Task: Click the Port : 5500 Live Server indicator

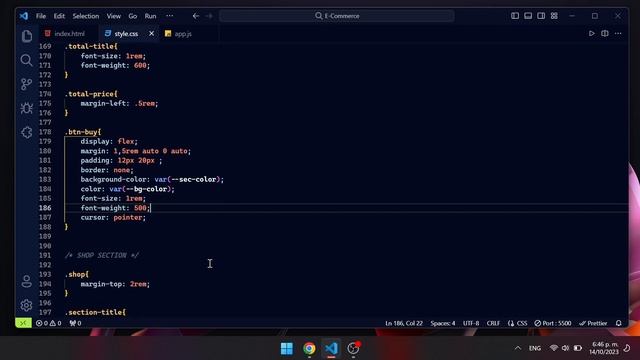Action: pyautogui.click(x=553, y=323)
